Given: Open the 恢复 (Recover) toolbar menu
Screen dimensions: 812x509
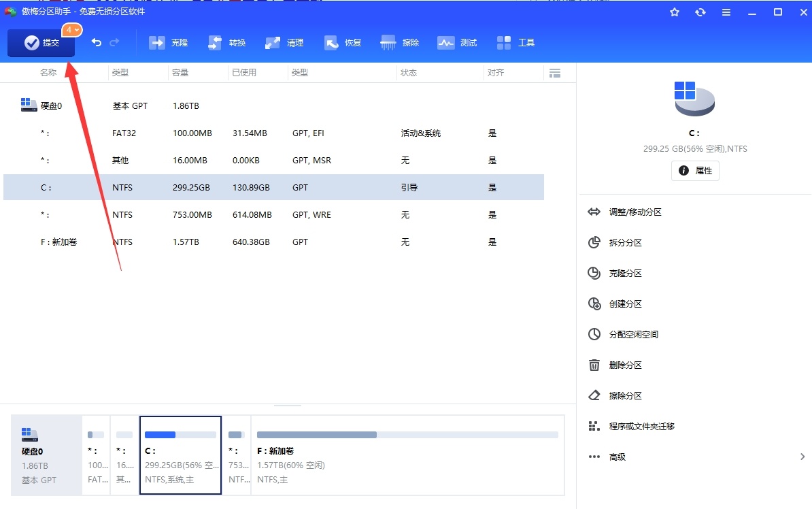Looking at the screenshot, I should [x=342, y=42].
